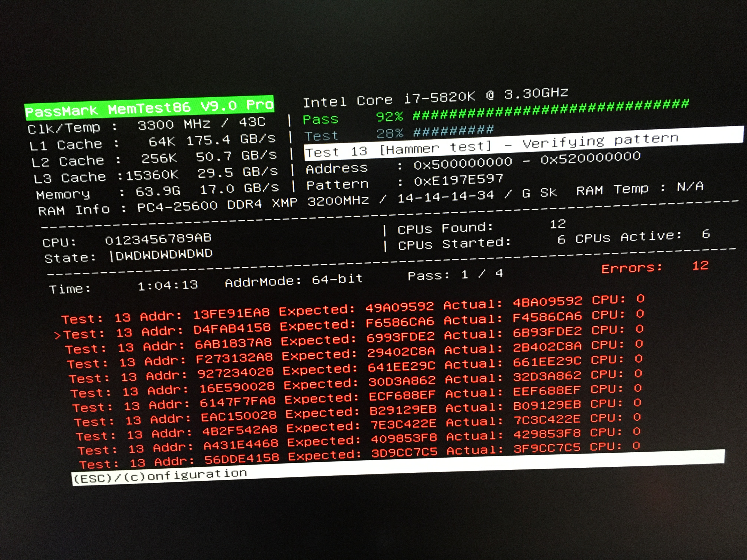Select error row with address 6AB1837A8
The height and width of the screenshot is (560, 747).
233,344
